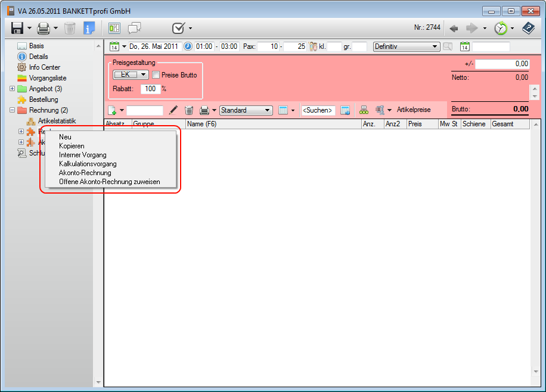Click the printer icon in top toolbar
546x392 pixels.
44,28
